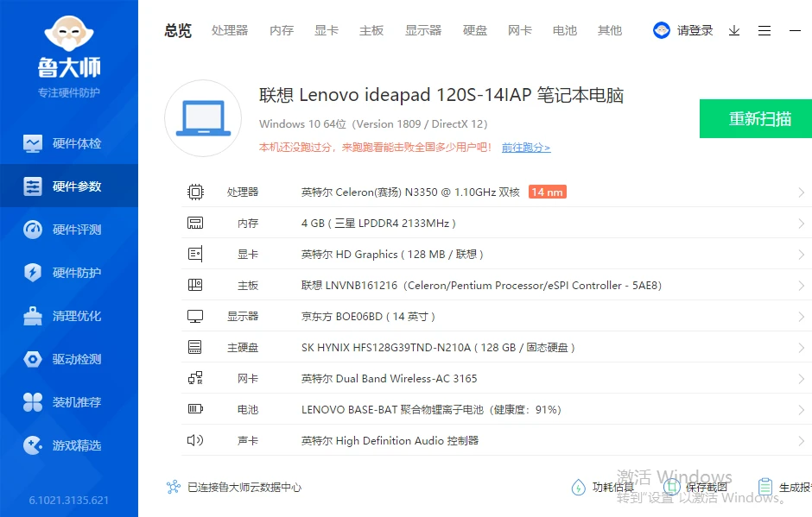The height and width of the screenshot is (517, 812).
Task: Click the 声卡 speaker icon
Action: coord(195,440)
